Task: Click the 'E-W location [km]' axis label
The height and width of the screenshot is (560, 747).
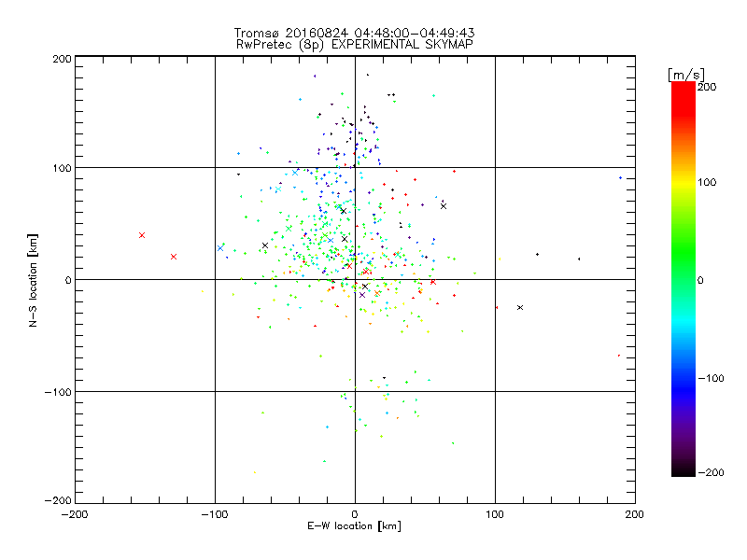Action: pyautogui.click(x=354, y=526)
